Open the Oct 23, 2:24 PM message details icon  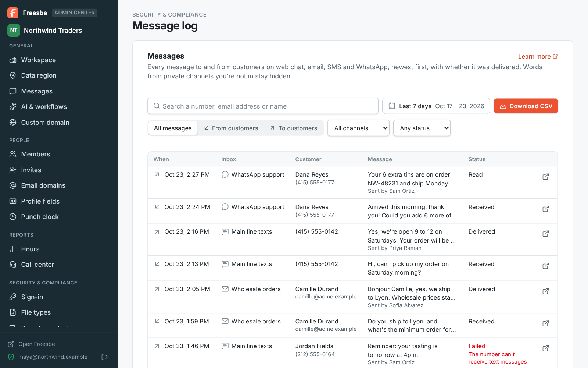click(546, 209)
